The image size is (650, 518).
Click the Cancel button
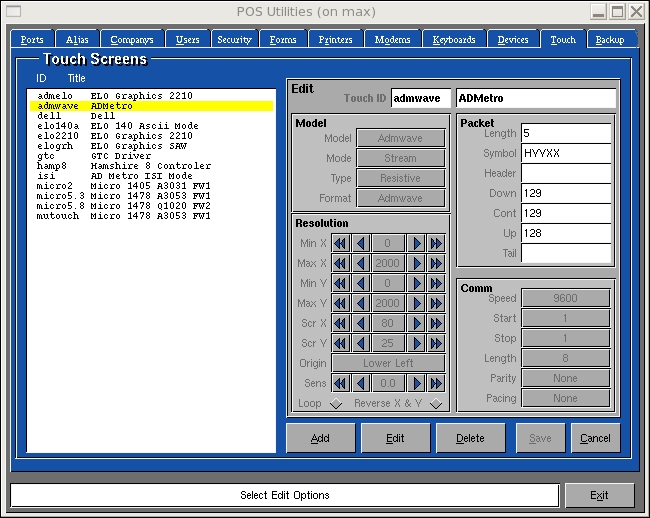tap(595, 438)
